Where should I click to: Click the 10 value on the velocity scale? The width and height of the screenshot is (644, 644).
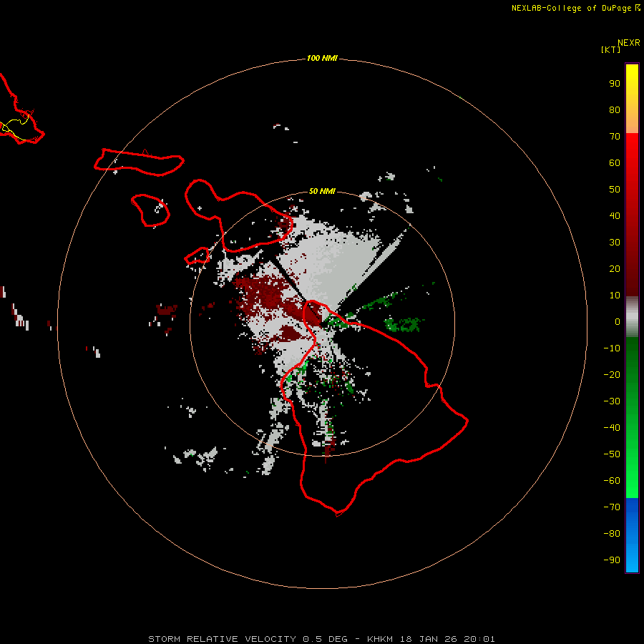(x=615, y=296)
